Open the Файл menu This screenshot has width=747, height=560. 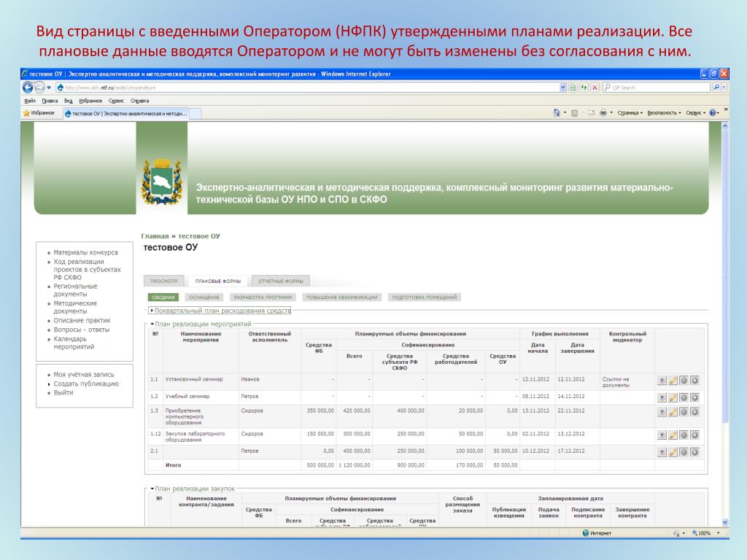(29, 101)
